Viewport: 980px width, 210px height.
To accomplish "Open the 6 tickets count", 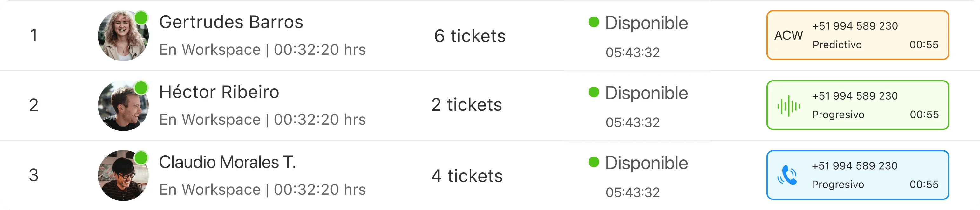I will point(469,36).
